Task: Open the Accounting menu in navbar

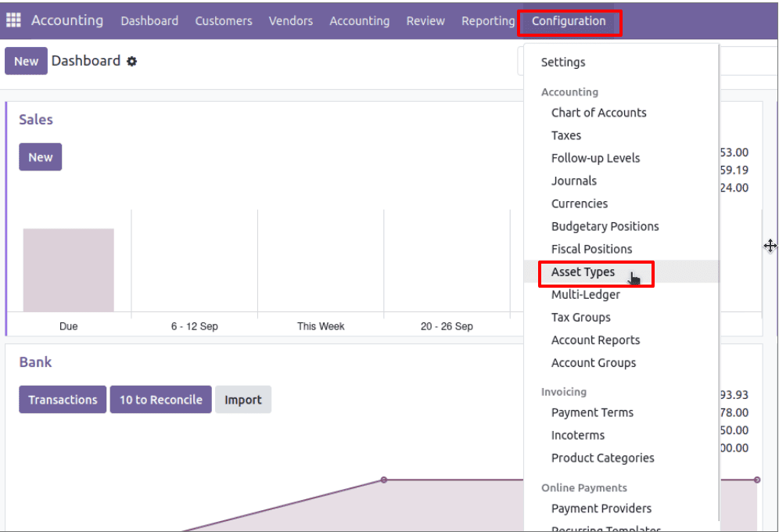Action: click(360, 21)
